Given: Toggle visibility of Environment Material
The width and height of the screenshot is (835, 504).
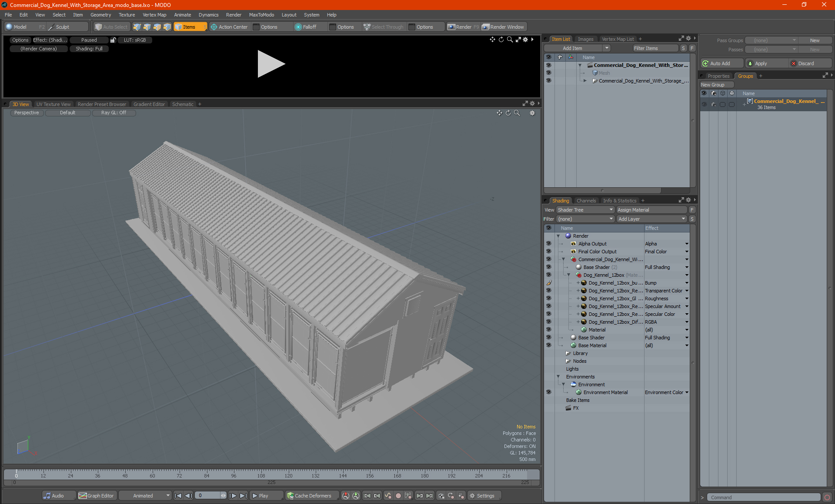Looking at the screenshot, I should pyautogui.click(x=548, y=392).
